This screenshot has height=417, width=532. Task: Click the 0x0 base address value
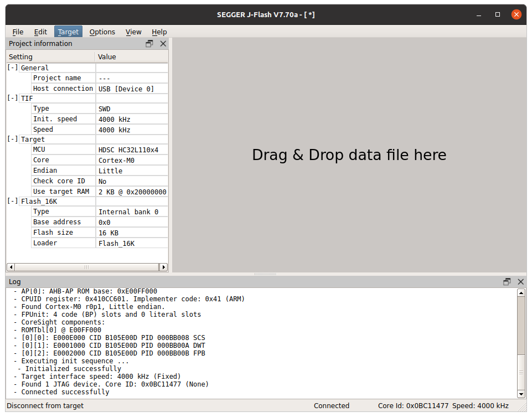click(105, 223)
